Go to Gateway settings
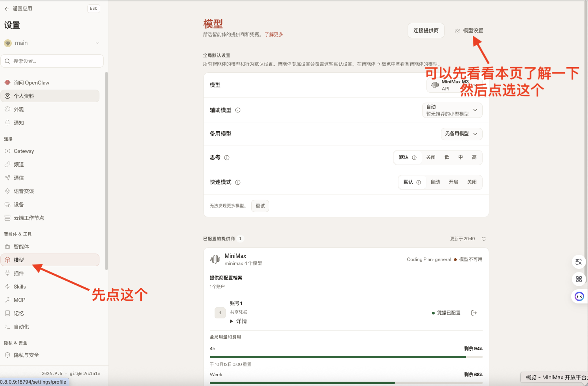Viewport: 588px width, 386px height. coord(50,151)
